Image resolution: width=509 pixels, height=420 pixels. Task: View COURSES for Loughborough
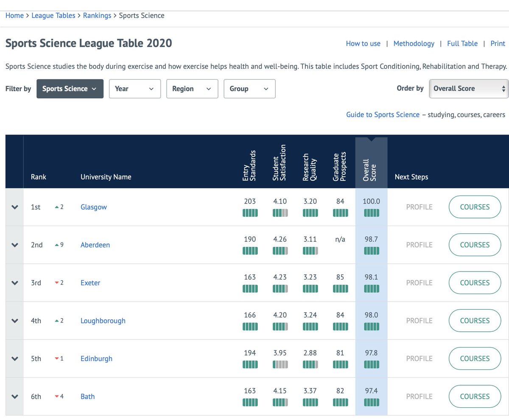click(x=475, y=321)
